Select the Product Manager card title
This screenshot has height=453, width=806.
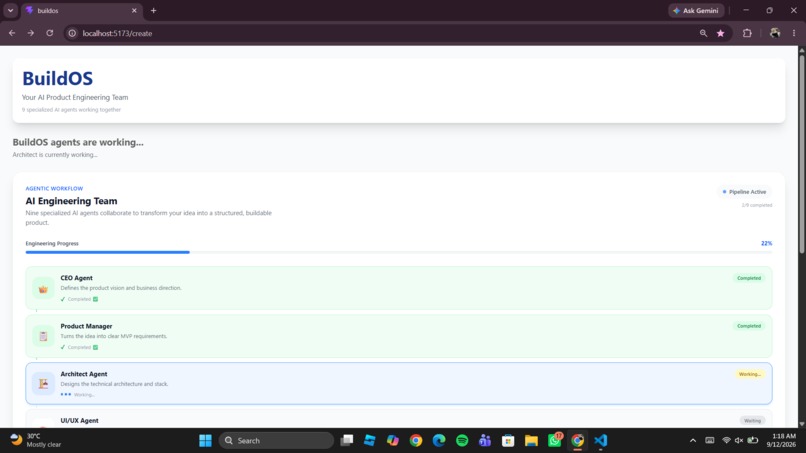(x=86, y=326)
